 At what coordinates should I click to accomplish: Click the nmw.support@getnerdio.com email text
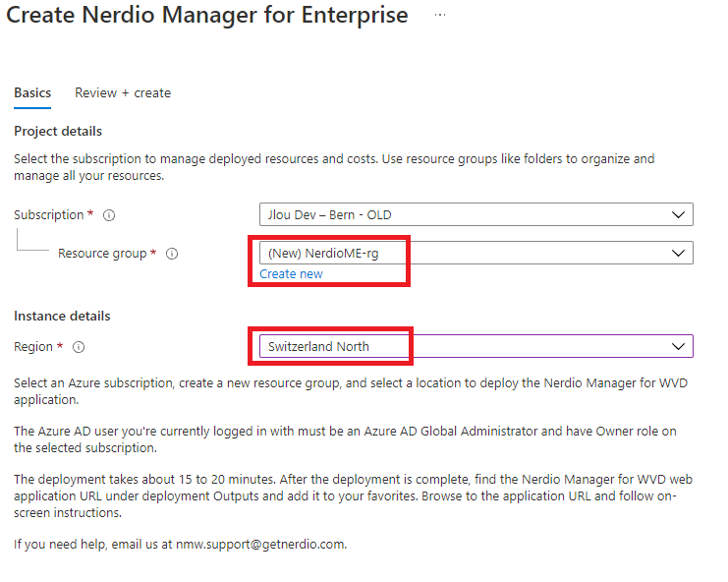point(260,545)
